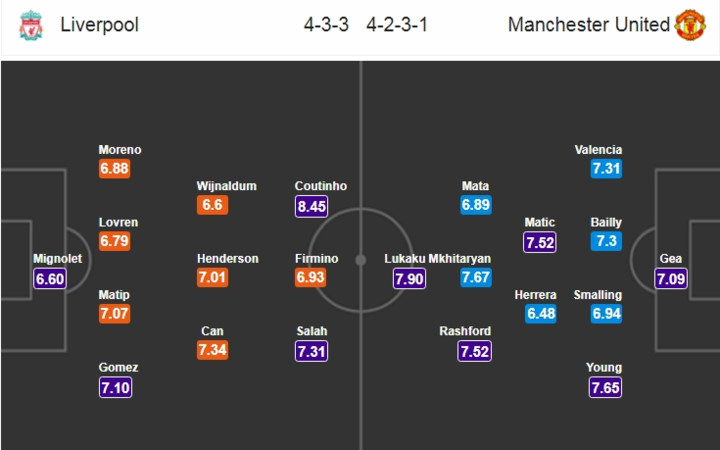This screenshot has height=450, width=720.
Task: Click Rashford's 7.52 rating badge
Action: [x=474, y=351]
